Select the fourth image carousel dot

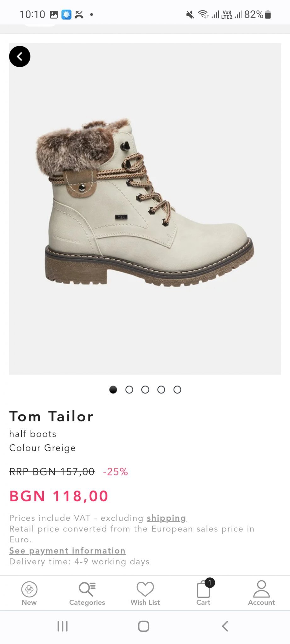(161, 390)
